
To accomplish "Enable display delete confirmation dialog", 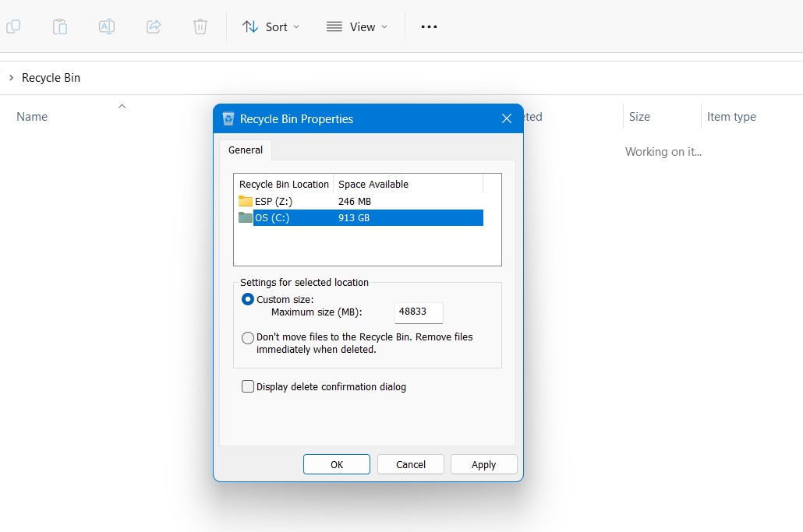I will click(x=247, y=386).
